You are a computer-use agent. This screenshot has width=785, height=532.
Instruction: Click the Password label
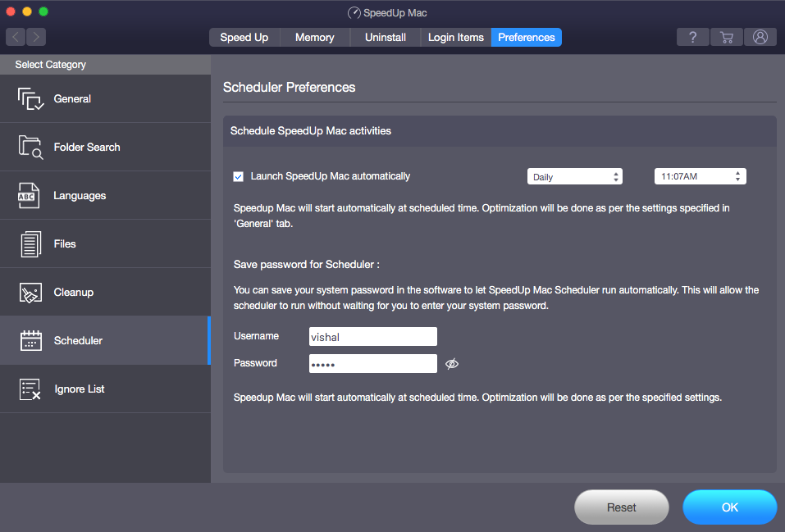(255, 363)
